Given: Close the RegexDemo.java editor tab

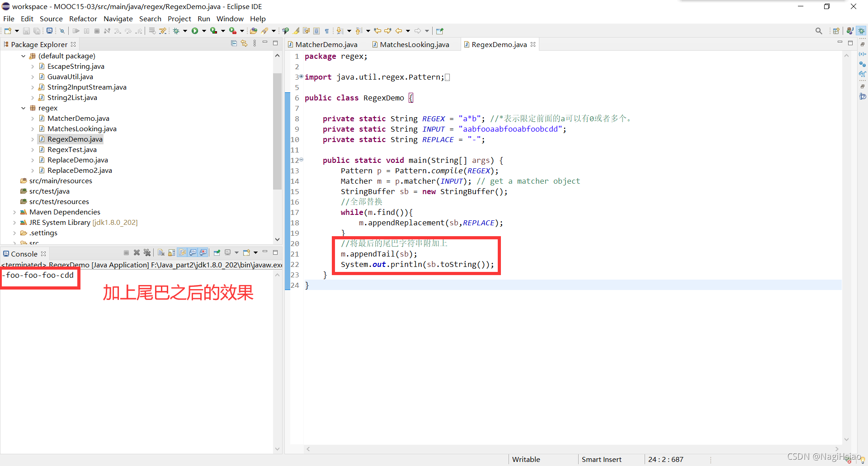Looking at the screenshot, I should (533, 44).
